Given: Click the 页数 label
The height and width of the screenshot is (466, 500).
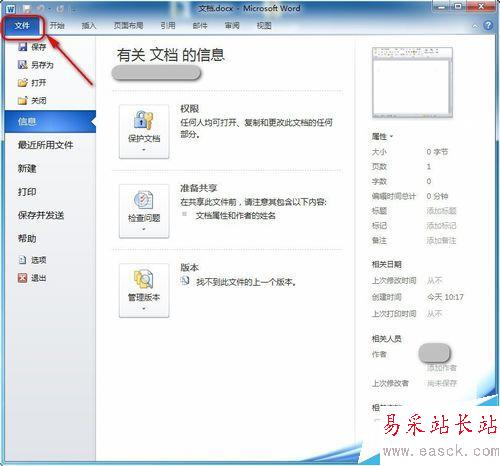Looking at the screenshot, I should (x=379, y=167).
